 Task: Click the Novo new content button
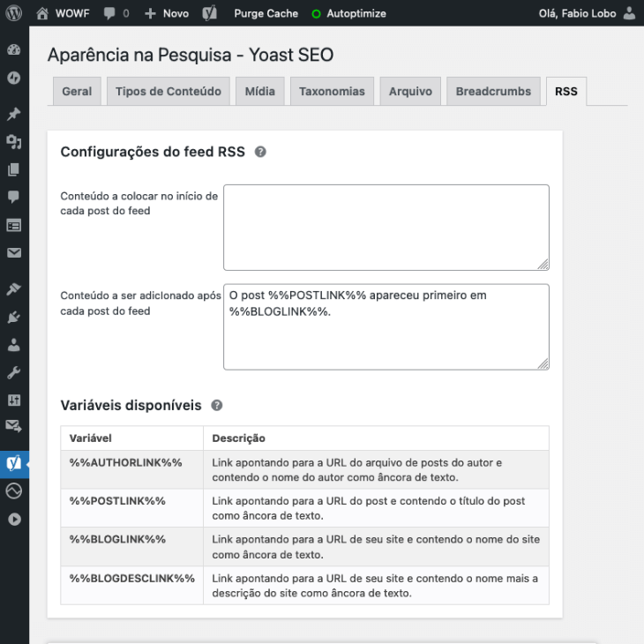[x=167, y=13]
